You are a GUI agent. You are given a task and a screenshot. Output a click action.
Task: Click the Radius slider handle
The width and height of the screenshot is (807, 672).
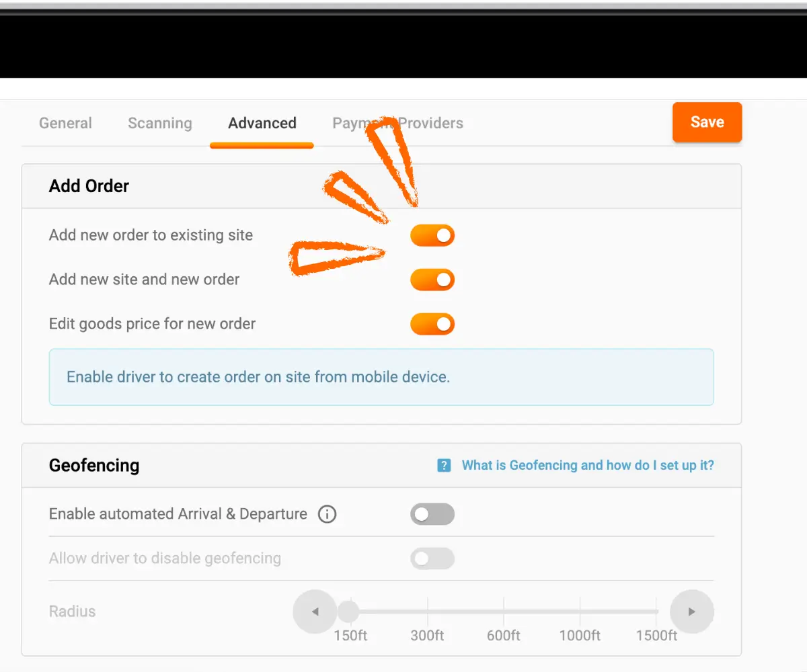point(348,612)
